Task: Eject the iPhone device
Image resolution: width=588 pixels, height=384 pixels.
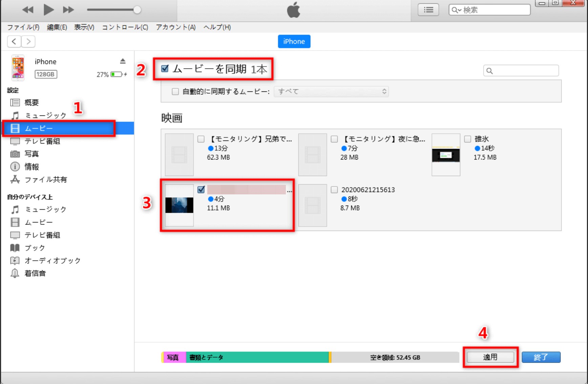Action: (123, 61)
